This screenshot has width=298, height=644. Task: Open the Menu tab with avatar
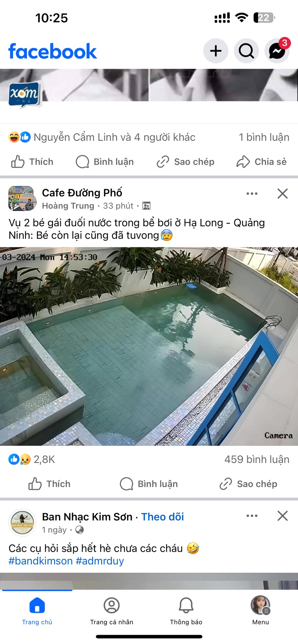click(260, 611)
